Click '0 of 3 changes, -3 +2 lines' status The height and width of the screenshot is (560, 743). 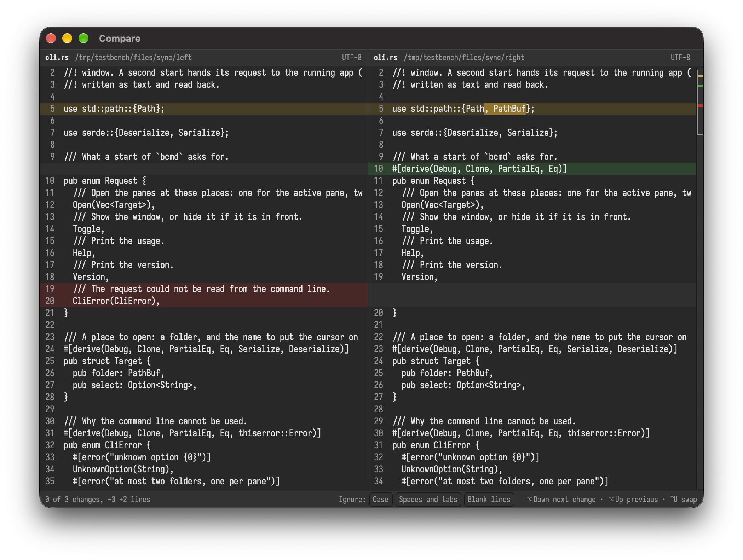pos(98,499)
